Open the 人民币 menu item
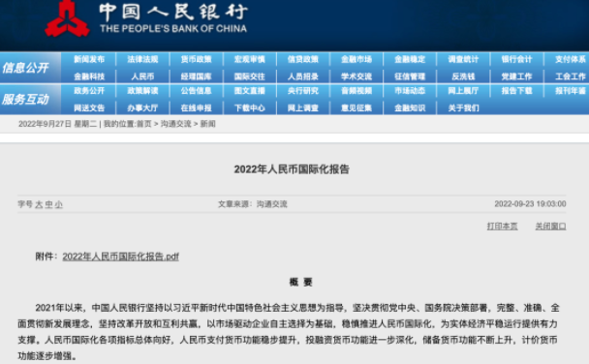Viewport: 589px width, 364px height. [x=142, y=76]
